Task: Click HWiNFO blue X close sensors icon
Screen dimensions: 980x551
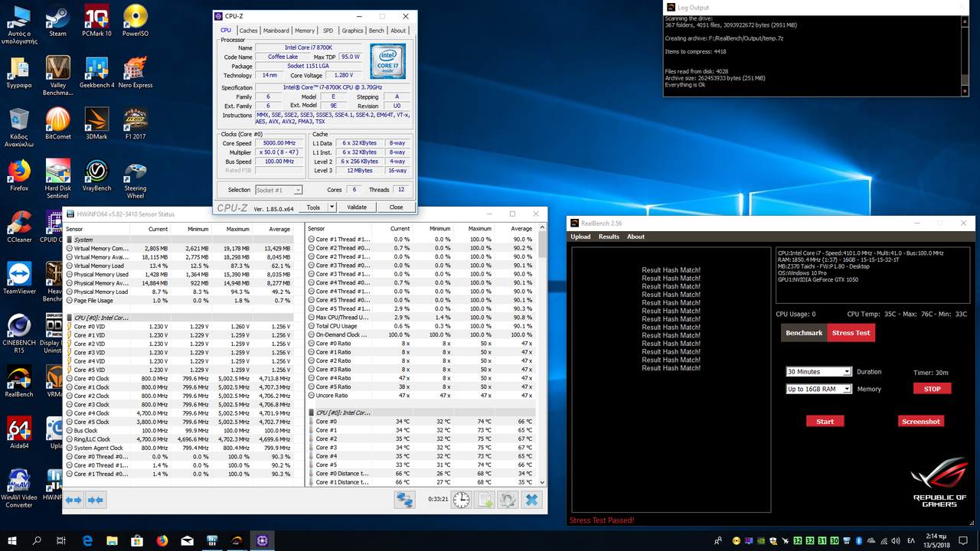Action: point(532,500)
